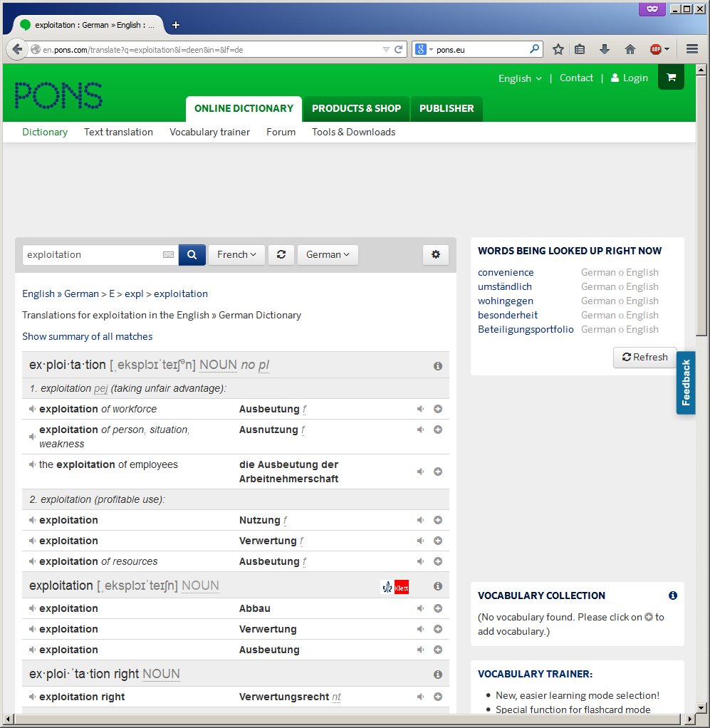Go to browser home page icon
Screen dimensions: 710x728
click(x=630, y=49)
